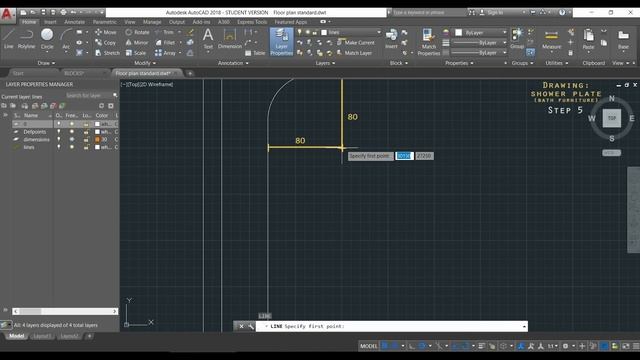Click the Mirror tool
Image resolution: width=640 pixels, height=360 pixels.
coord(137,42)
